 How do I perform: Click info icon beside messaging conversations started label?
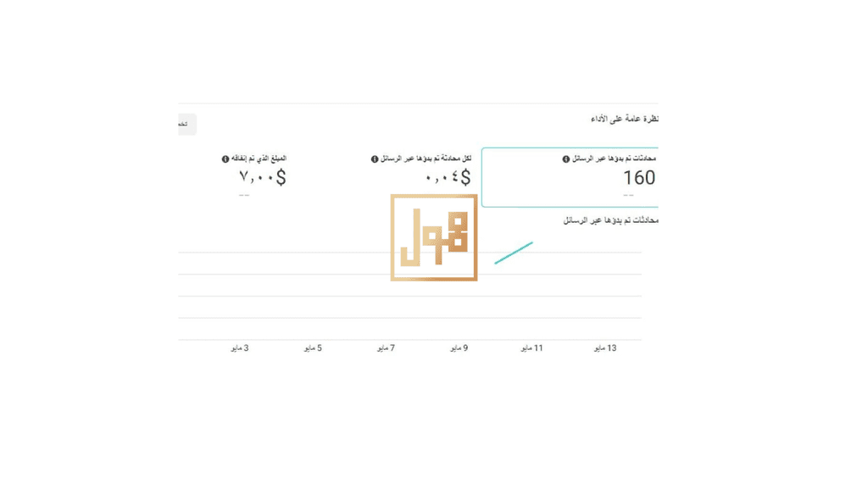tap(565, 159)
